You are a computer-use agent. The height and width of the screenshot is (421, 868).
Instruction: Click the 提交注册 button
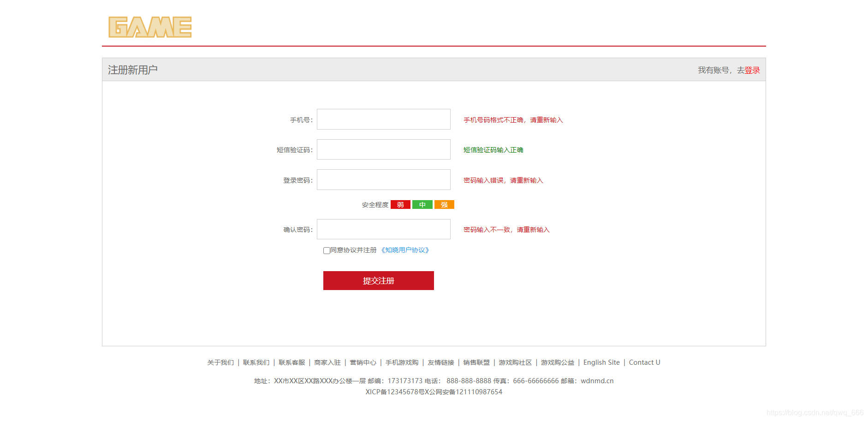pyautogui.click(x=379, y=280)
